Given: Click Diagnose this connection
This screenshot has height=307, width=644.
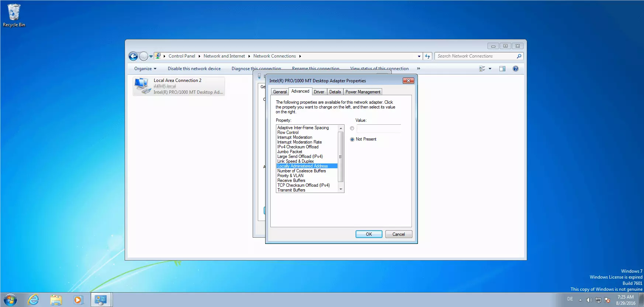Looking at the screenshot, I should pos(256,69).
